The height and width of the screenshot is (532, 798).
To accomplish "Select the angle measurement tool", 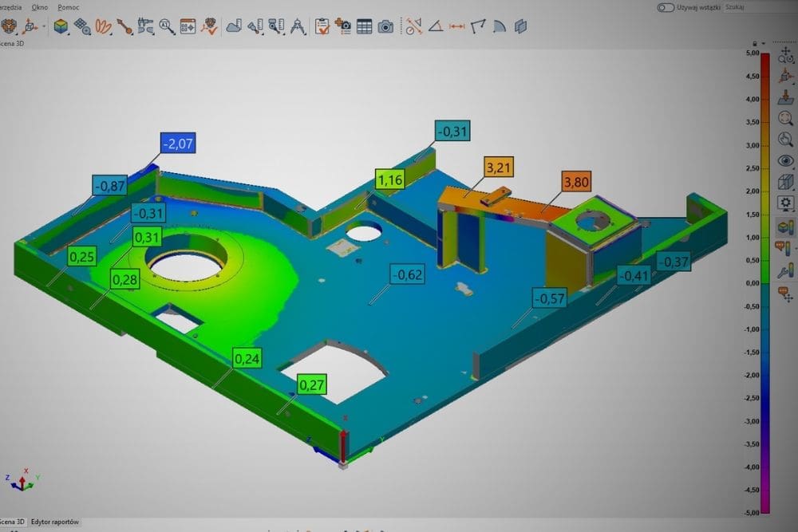I will pyautogui.click(x=435, y=26).
